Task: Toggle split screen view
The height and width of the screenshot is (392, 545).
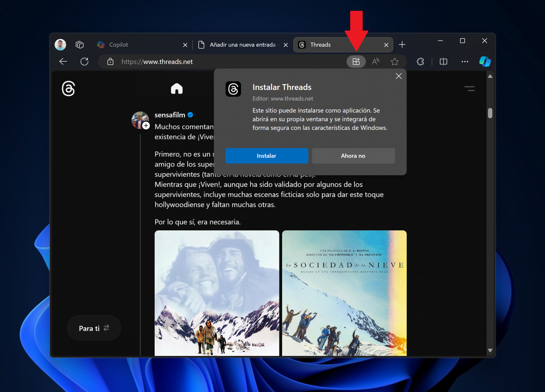Action: click(x=443, y=61)
